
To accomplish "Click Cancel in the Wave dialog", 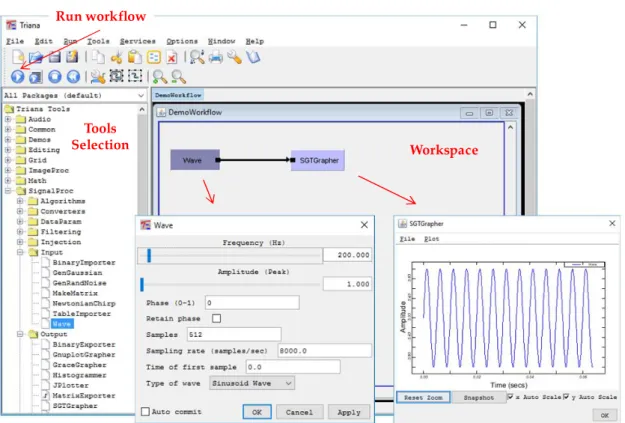I will click(299, 412).
